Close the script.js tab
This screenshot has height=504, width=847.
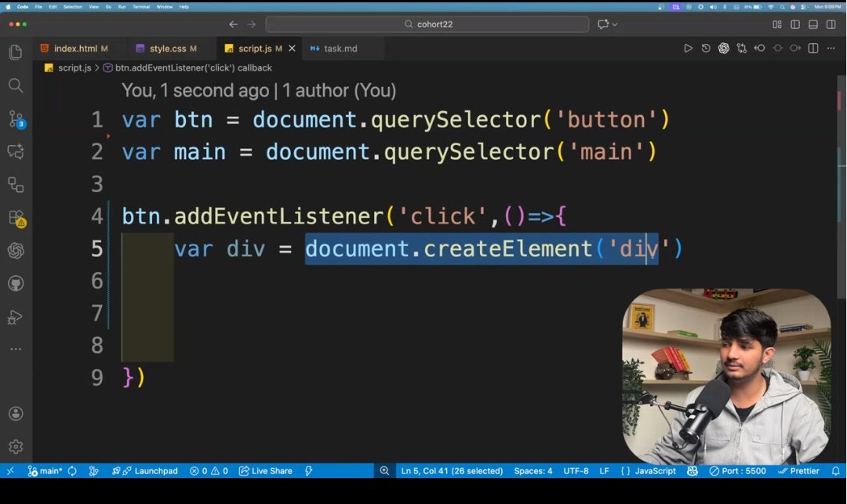click(292, 49)
